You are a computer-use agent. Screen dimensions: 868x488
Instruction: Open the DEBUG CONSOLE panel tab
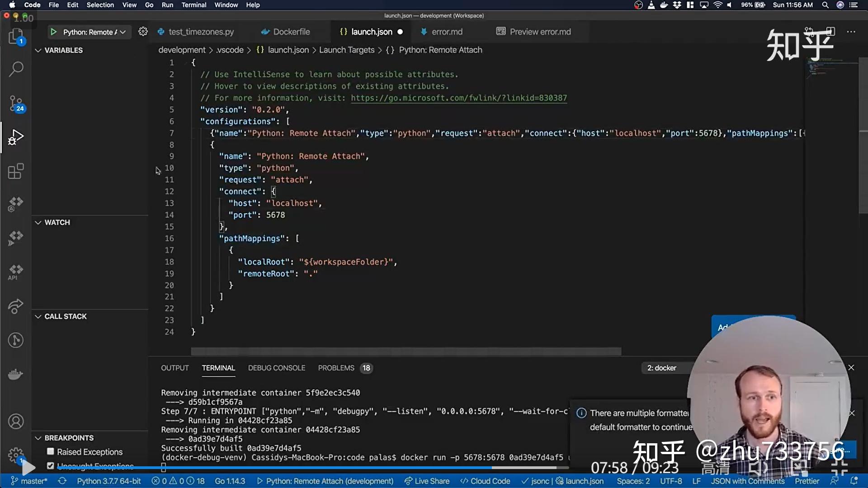[276, 368]
